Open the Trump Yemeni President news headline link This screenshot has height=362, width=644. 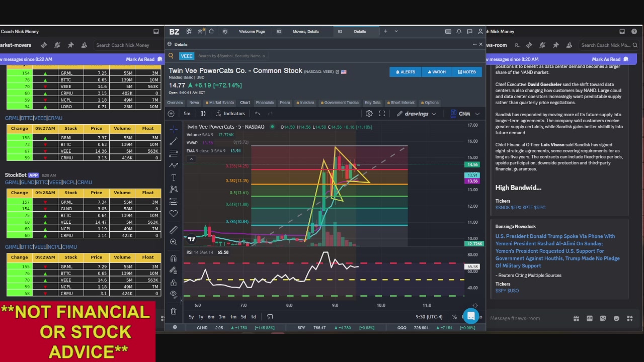pos(557,251)
